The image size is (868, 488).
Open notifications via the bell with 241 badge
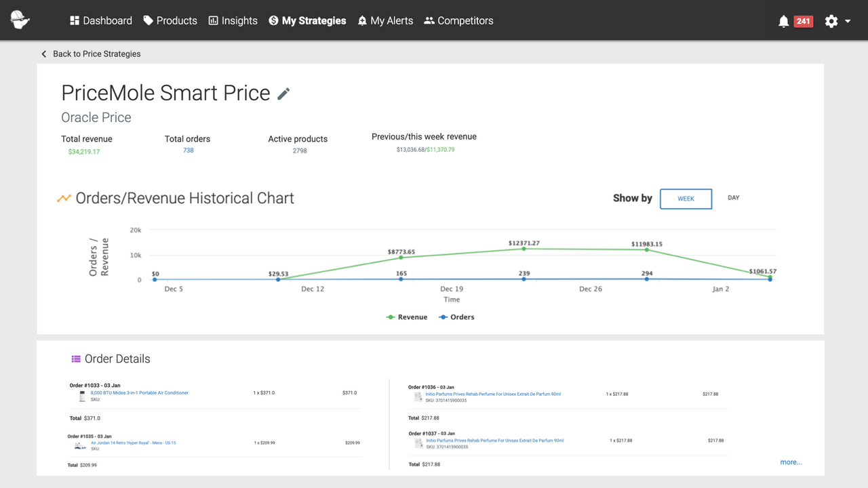[783, 21]
